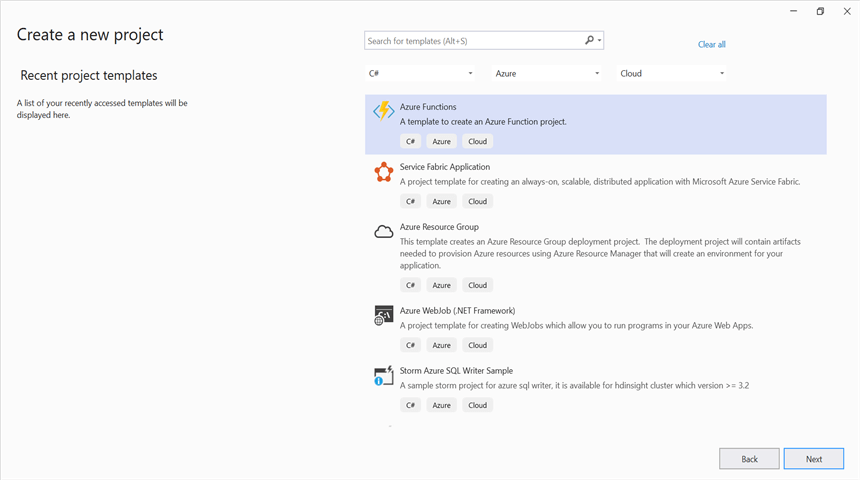
Task: Minimize the dialog window
Action: pos(793,11)
